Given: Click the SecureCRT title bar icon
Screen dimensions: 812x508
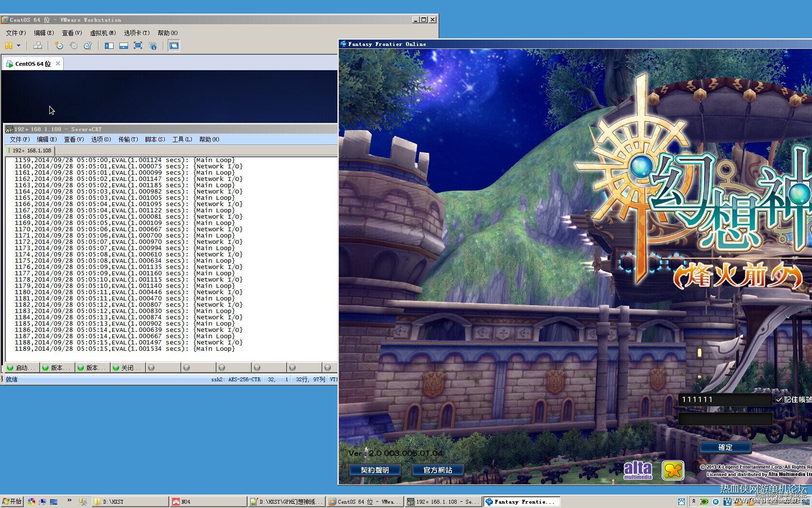Looking at the screenshot, I should 9,129.
